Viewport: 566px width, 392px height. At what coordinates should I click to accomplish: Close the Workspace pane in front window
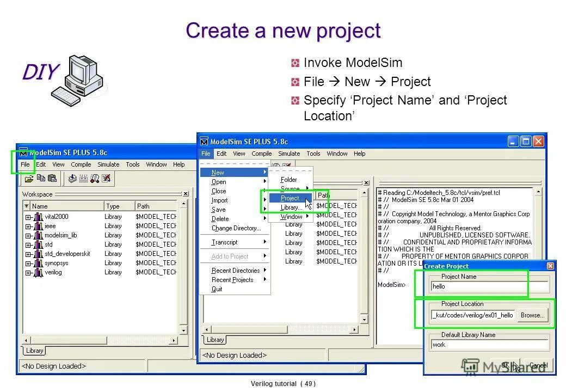click(366, 182)
